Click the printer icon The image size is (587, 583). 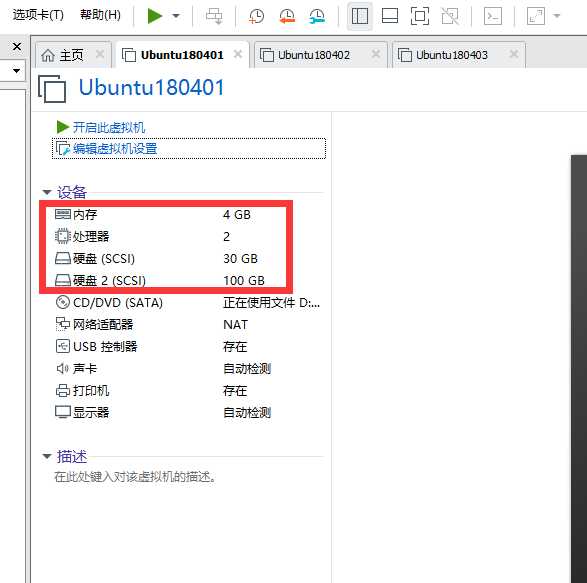[x=63, y=391]
